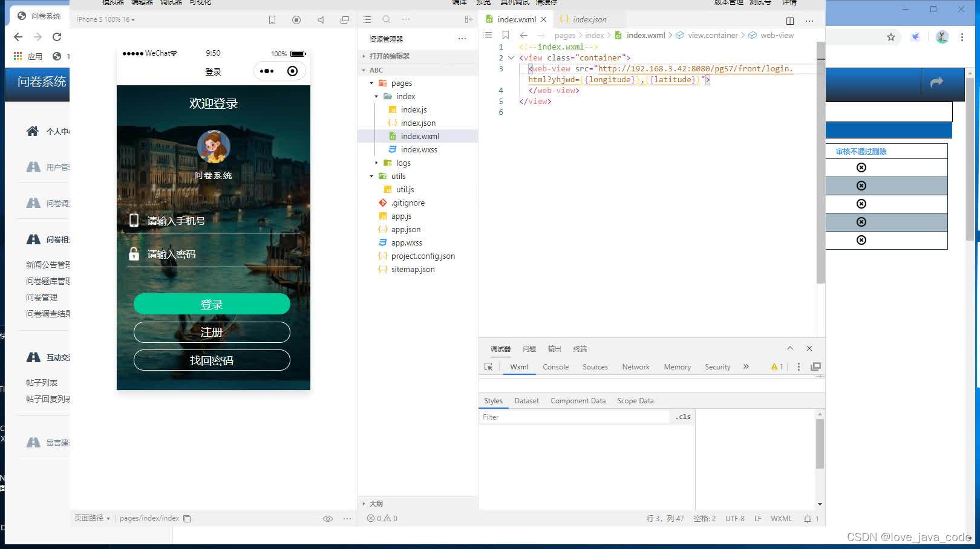Close the index.wxml editor tab
The image size is (980, 549).
543,19
